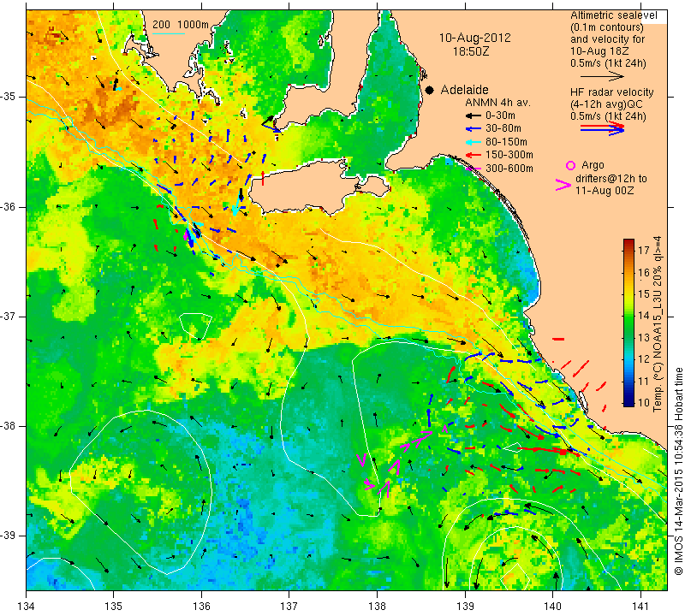Click 'HF radar velocity' legend heading

tap(612, 92)
